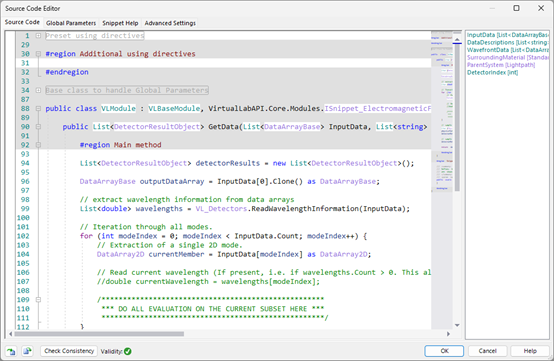Click the horizontal scrollbar right arrow

point(448,334)
